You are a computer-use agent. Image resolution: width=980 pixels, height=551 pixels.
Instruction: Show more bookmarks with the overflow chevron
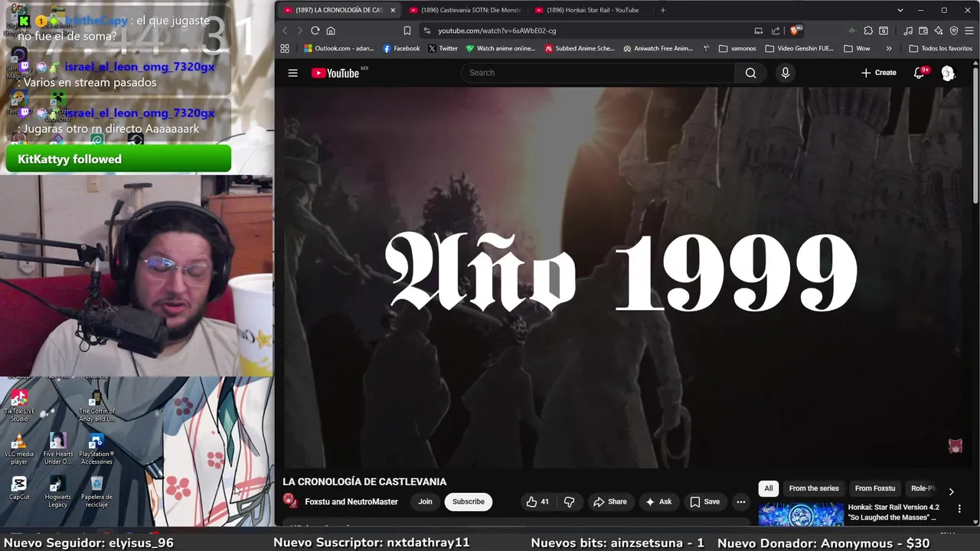[889, 48]
